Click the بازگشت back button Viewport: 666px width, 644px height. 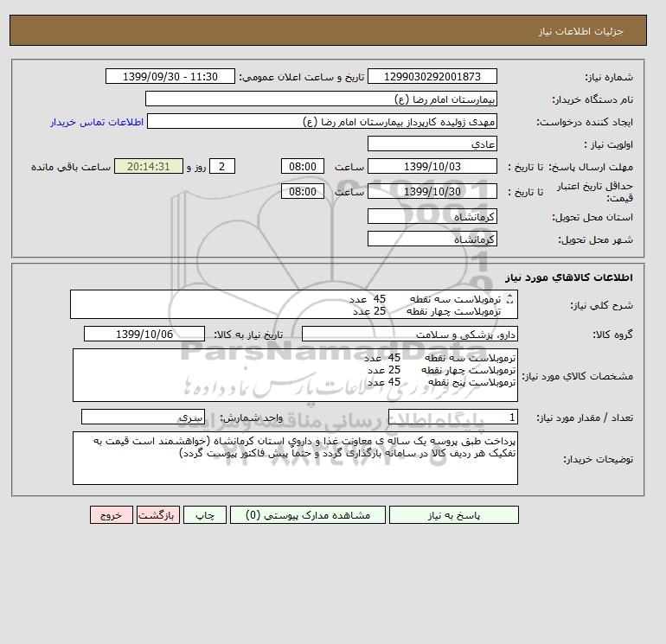(158, 515)
